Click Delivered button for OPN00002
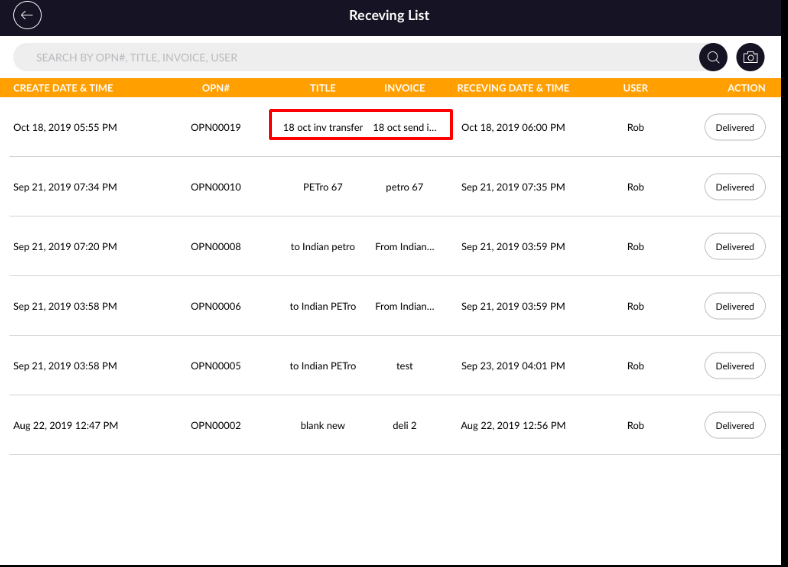Viewport: 788px width, 567px height. click(734, 425)
